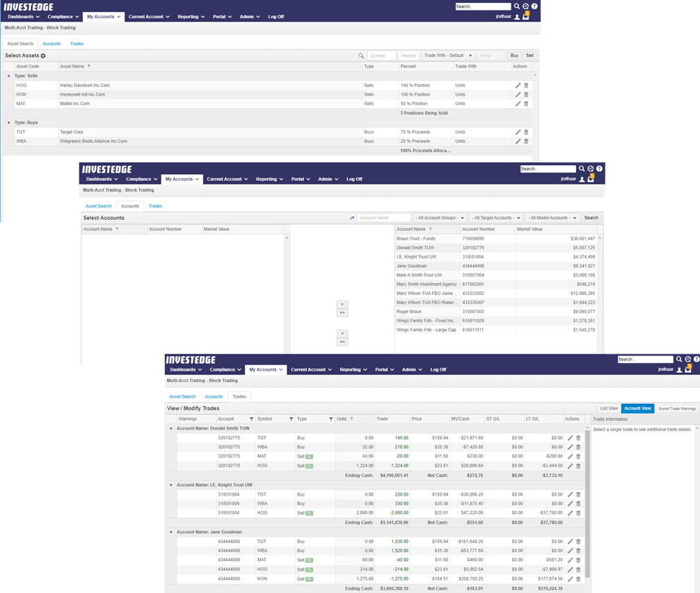Click the Symbol input field
Screen dimensions: 700x593
(382, 56)
